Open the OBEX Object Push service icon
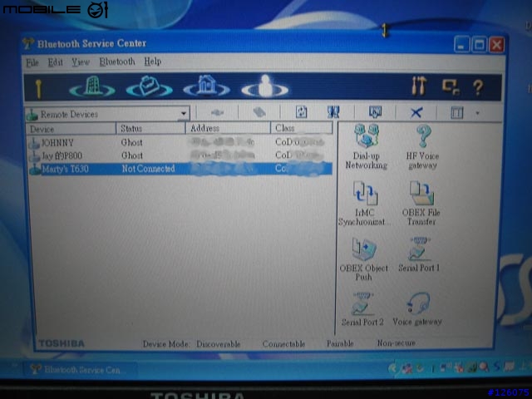532x399 pixels. tap(364, 259)
